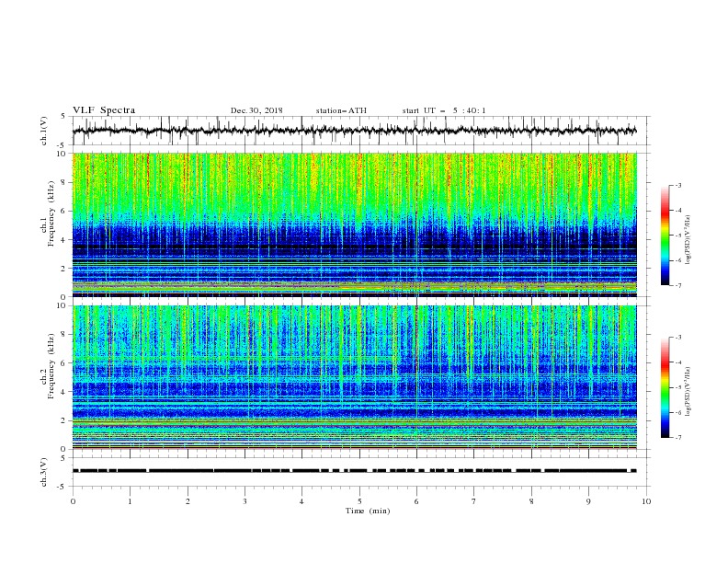Click the 'ch.1(V)' waveform axis label
Screen dimensions: 728x563
point(44,131)
